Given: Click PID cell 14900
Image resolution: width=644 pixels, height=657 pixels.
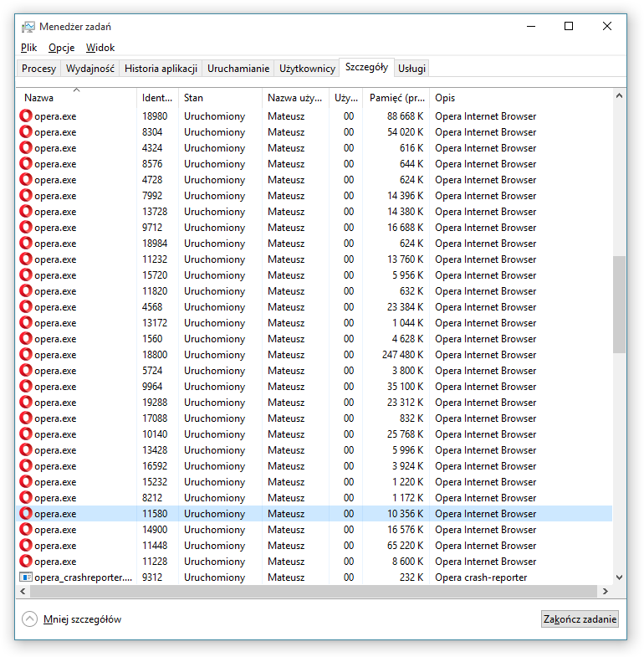Looking at the screenshot, I should (155, 529).
